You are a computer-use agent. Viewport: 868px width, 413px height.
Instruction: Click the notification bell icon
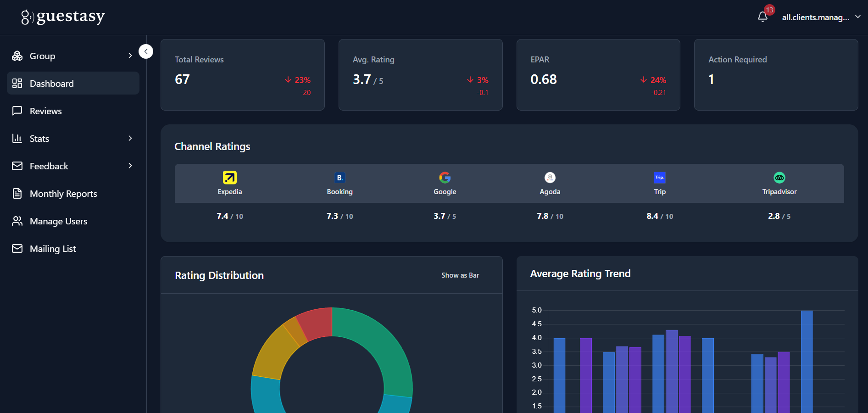(762, 17)
